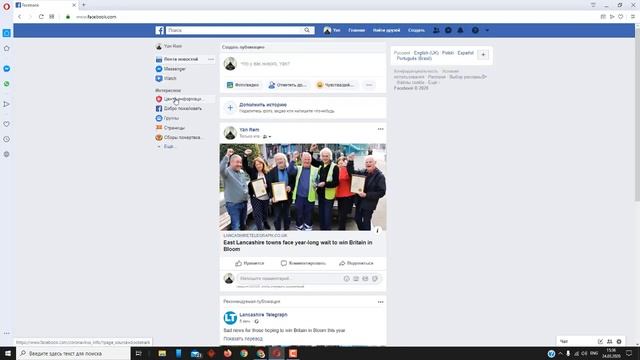Click new message compose icon in chat bar
This screenshot has height=360, width=640.
coord(600,342)
